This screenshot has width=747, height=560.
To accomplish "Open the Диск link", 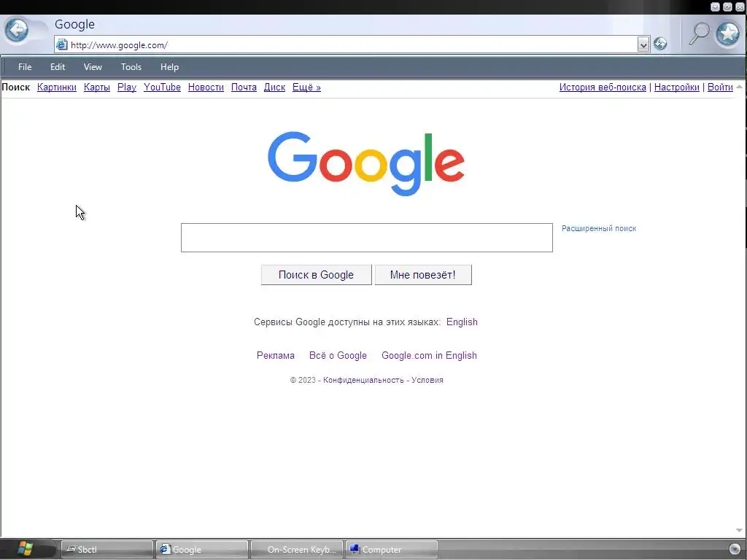I will [x=274, y=87].
